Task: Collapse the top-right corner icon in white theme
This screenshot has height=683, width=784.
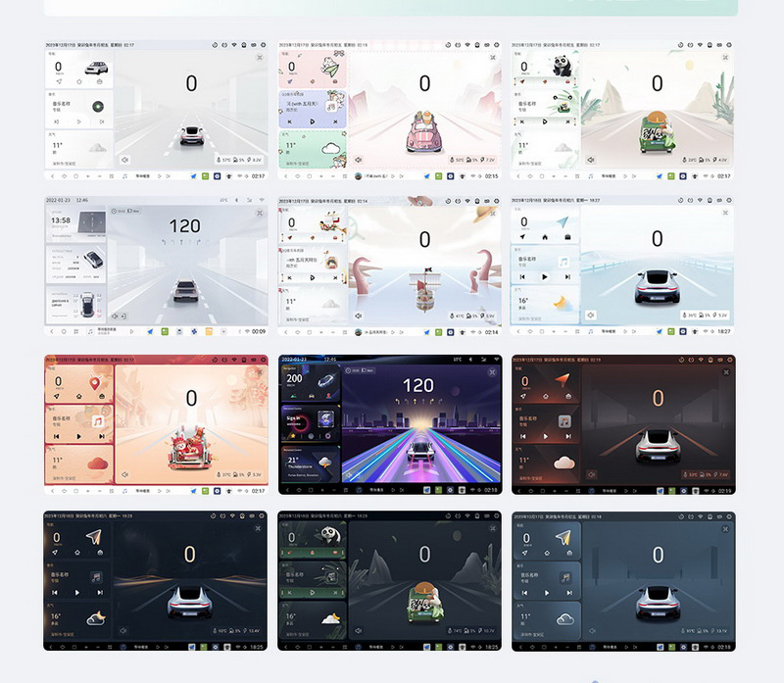Action: 259,58
